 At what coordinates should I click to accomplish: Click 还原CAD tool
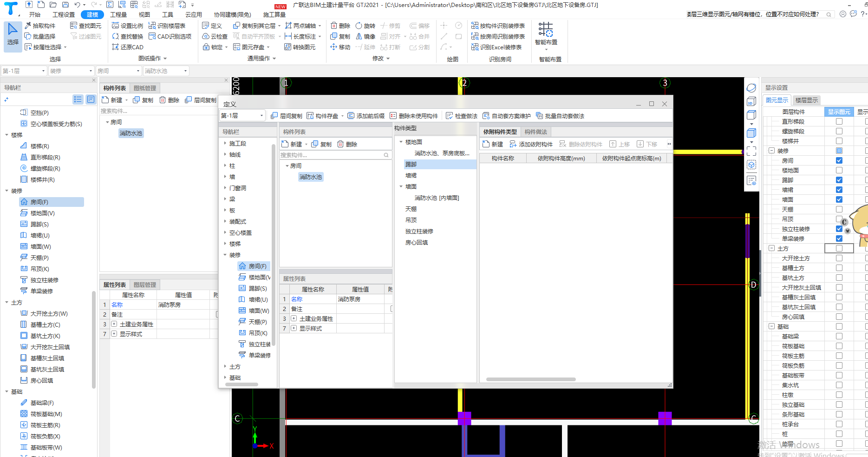point(128,47)
